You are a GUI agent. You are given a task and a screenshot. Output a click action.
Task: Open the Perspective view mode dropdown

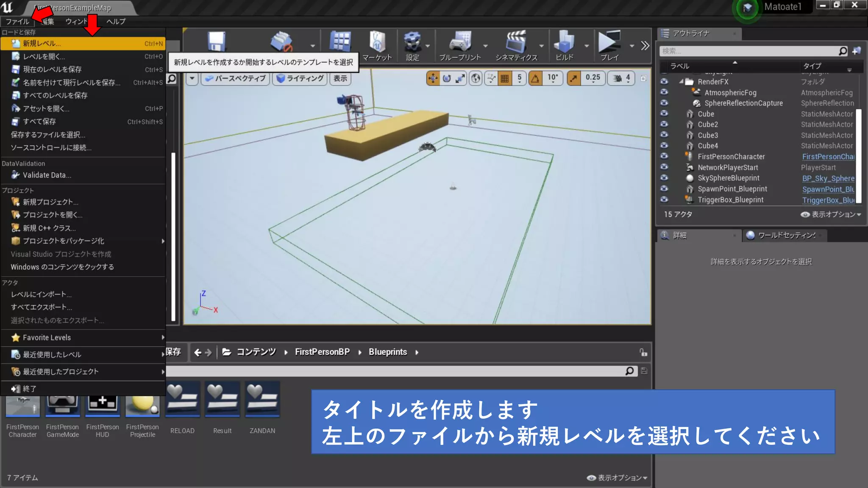(x=236, y=78)
